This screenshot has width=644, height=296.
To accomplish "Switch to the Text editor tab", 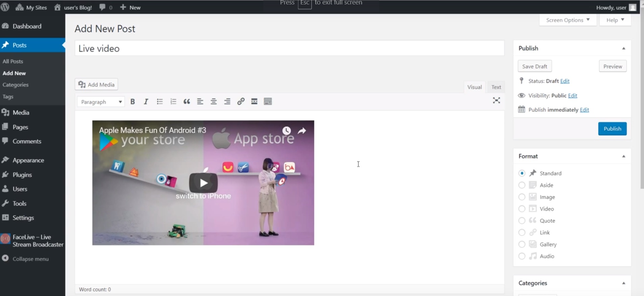I will tap(496, 87).
